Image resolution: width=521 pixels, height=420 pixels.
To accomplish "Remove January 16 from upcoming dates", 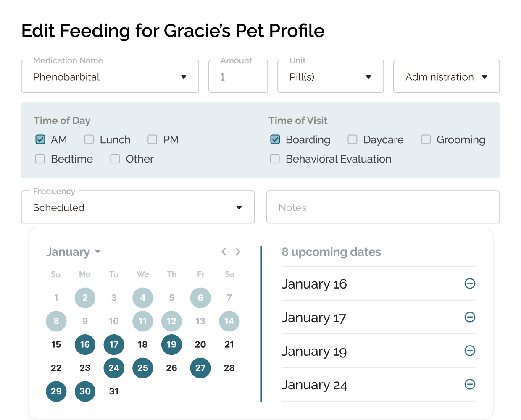I will point(470,283).
